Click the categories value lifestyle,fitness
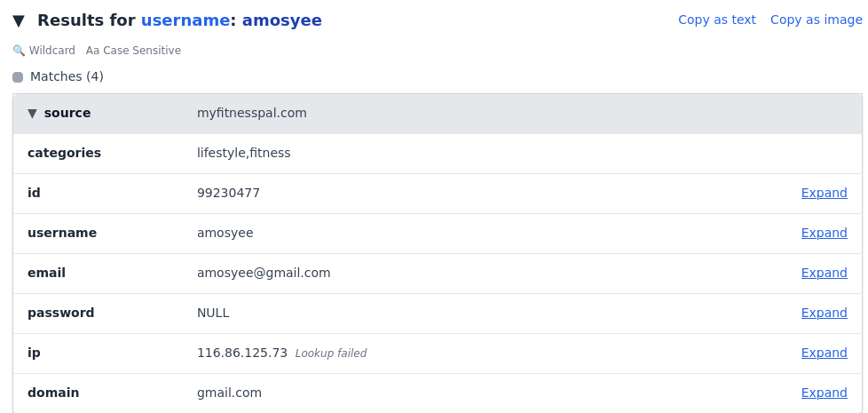The image size is (868, 413). point(243,153)
